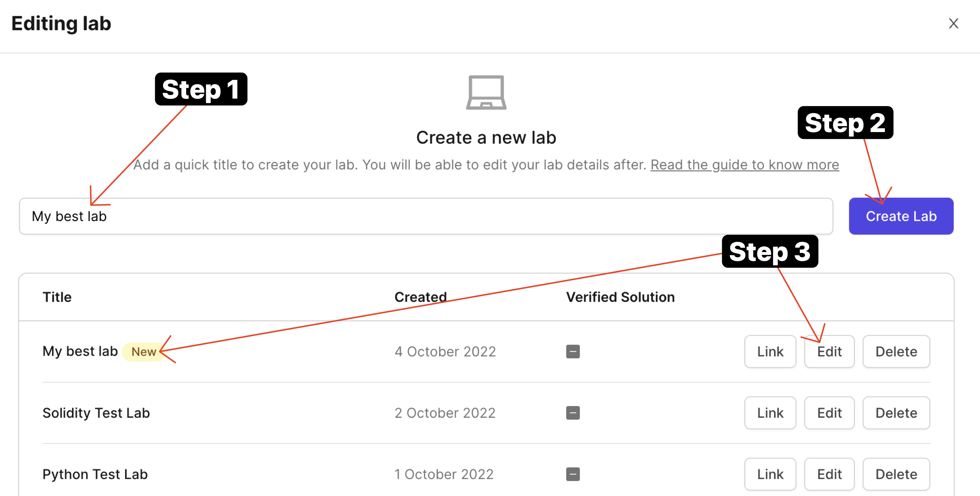This screenshot has height=496, width=980.
Task: Copy link for My best lab
Action: (x=770, y=351)
